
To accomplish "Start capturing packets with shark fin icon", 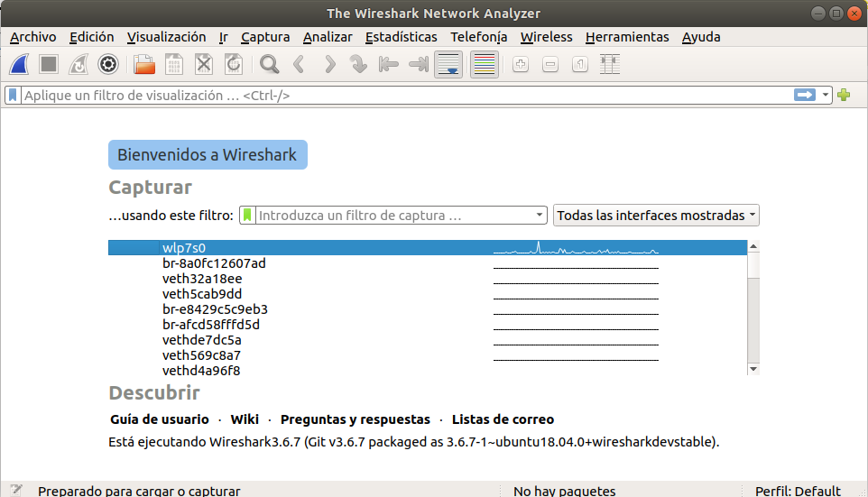I will click(x=19, y=64).
